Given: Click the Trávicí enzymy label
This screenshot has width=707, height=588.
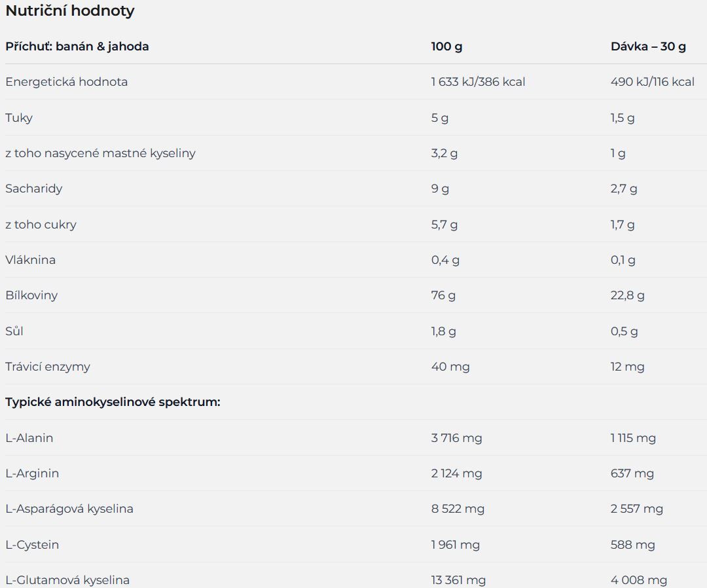Looking at the screenshot, I should tap(47, 367).
